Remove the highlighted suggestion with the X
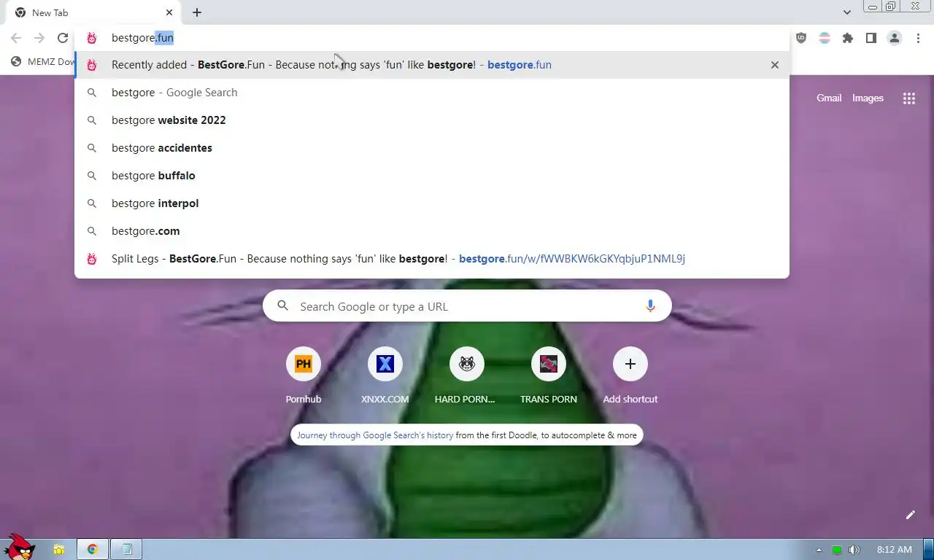 point(775,65)
